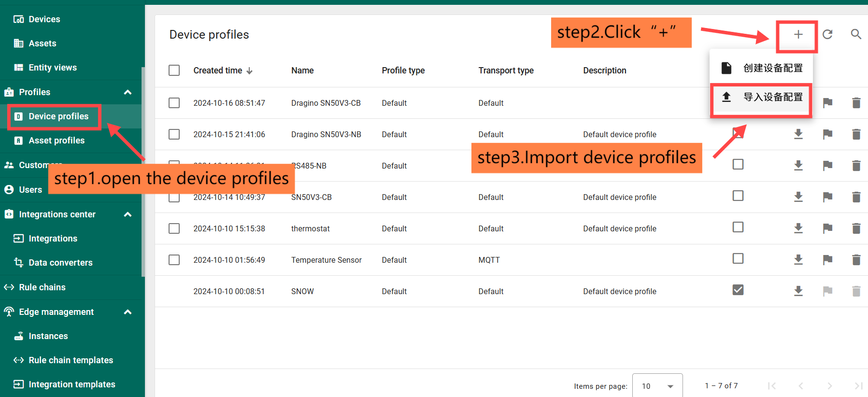Make Temperature Sensor profile default using flag
This screenshot has width=868, height=397.
(x=827, y=260)
